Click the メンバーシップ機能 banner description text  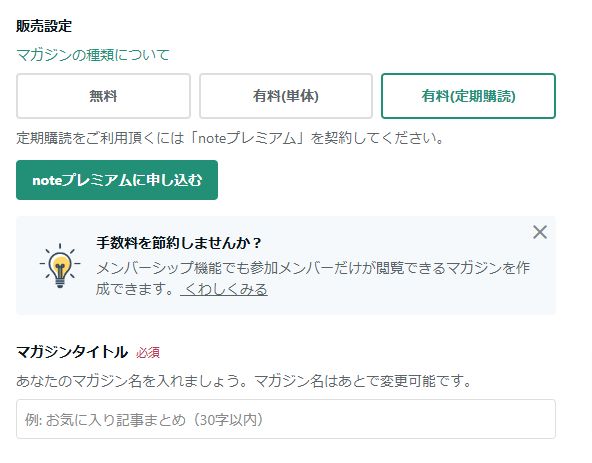(313, 278)
